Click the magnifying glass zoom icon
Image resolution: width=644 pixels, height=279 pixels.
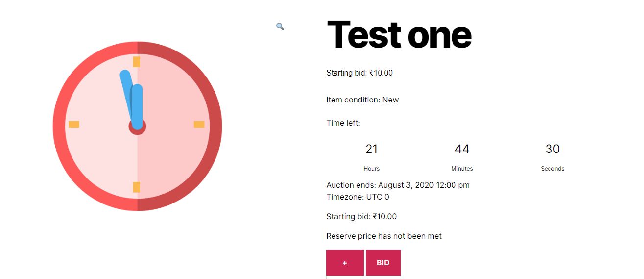(x=280, y=26)
